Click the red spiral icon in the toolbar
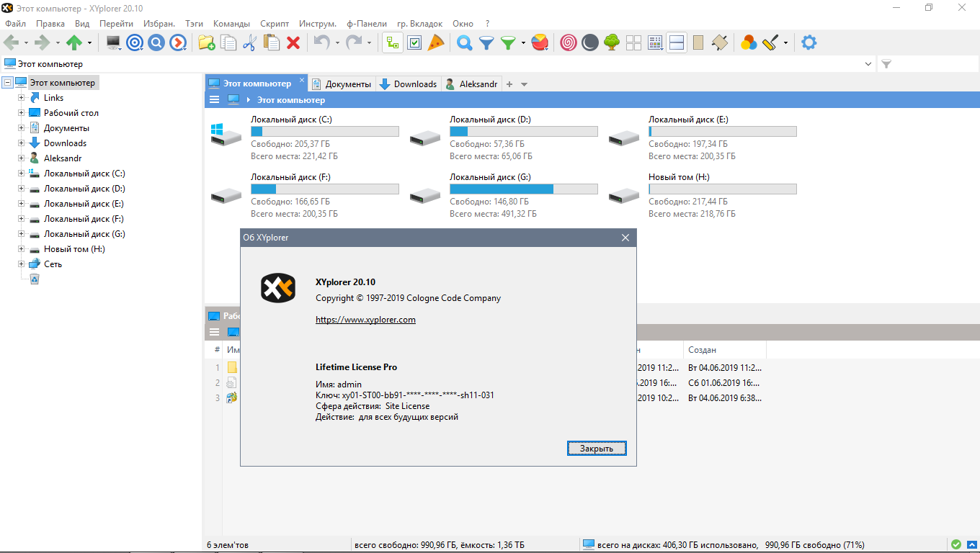Image resolution: width=980 pixels, height=553 pixels. pos(568,43)
